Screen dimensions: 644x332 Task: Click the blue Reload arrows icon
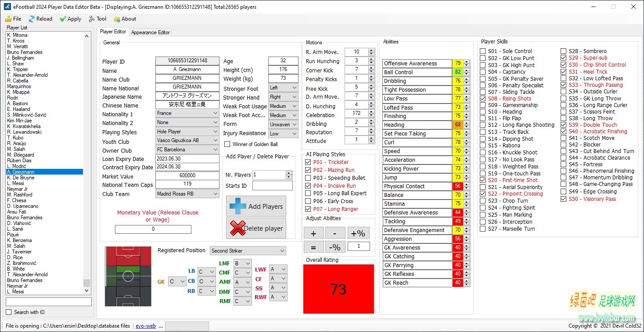(x=32, y=19)
